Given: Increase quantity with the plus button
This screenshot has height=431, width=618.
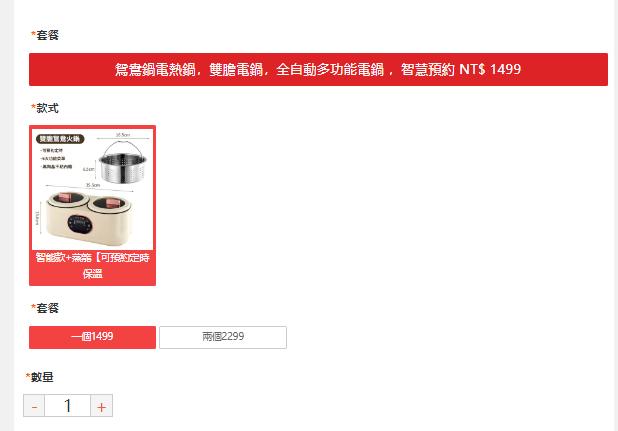Looking at the screenshot, I should pos(102,405).
